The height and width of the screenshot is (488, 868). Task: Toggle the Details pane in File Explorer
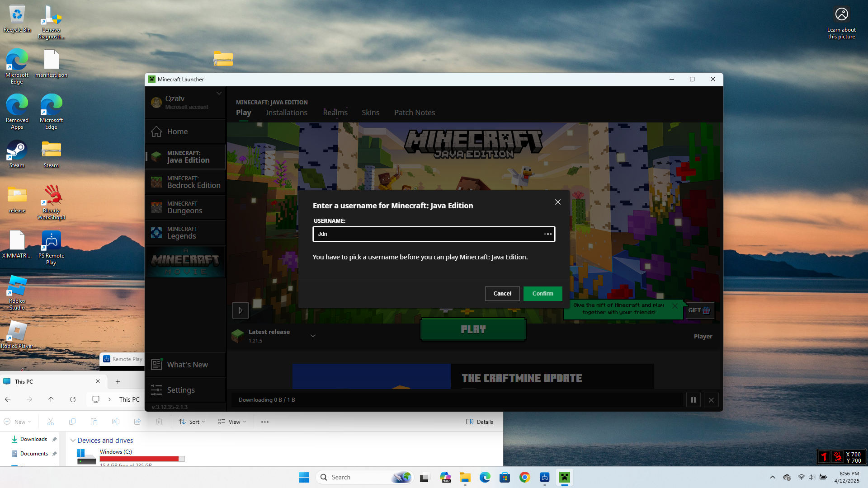click(x=480, y=422)
